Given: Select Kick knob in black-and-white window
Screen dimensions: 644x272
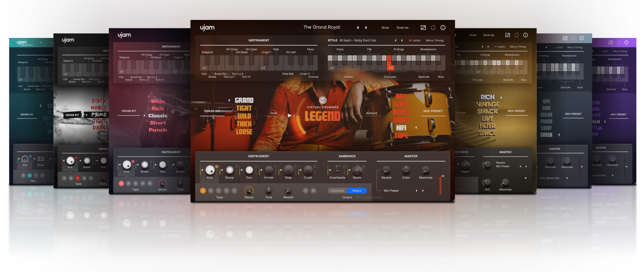Looking at the screenshot, I should click(70, 161).
